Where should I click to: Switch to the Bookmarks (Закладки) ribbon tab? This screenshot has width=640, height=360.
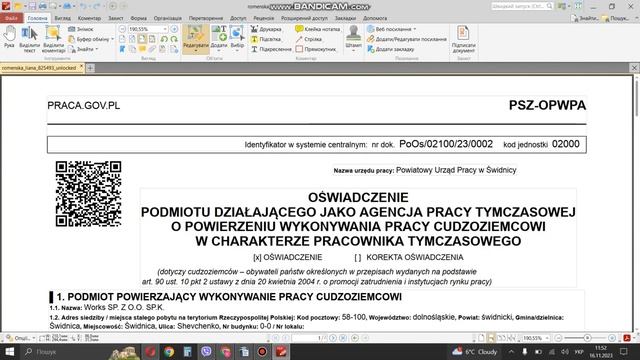345,18
